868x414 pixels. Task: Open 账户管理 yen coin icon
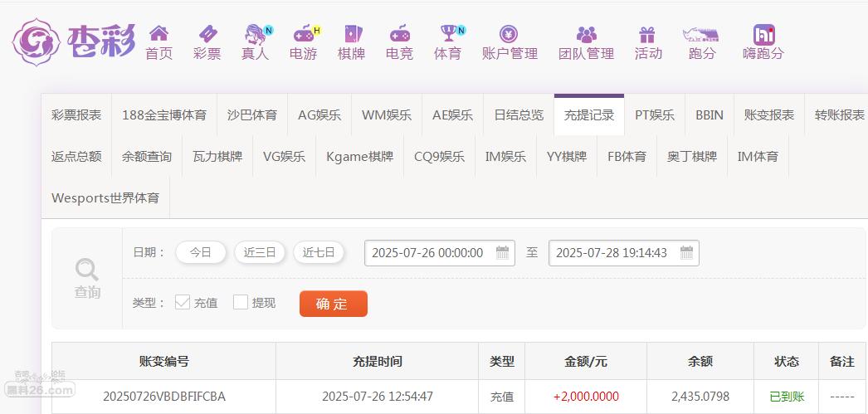click(509, 34)
